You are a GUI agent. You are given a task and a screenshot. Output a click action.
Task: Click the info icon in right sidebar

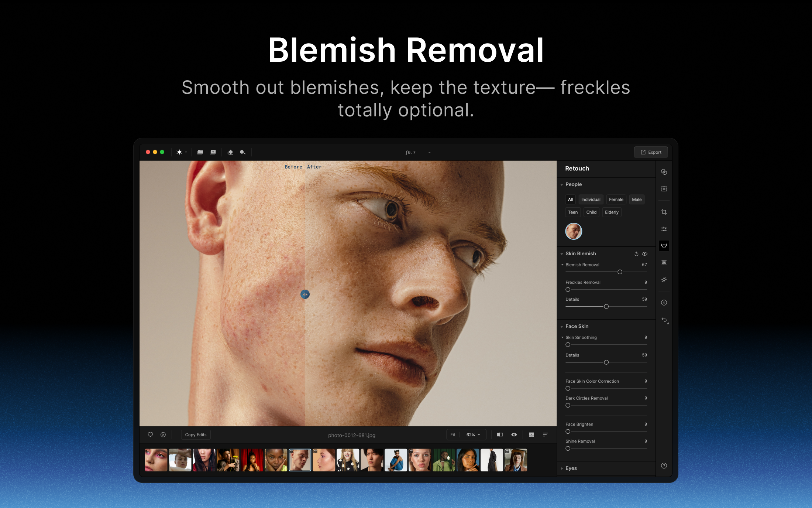coord(664,303)
